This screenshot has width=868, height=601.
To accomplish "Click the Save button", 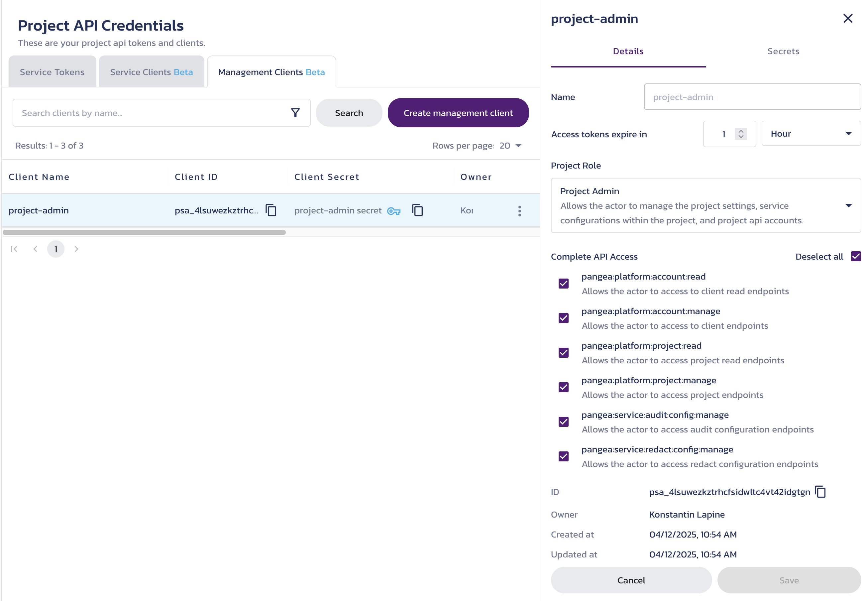I will point(789,580).
